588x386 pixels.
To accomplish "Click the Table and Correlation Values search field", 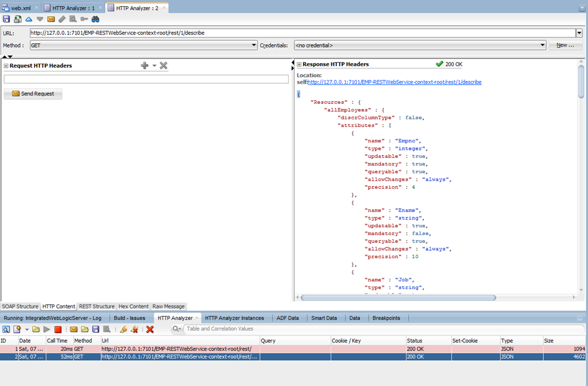I will tap(230, 329).
